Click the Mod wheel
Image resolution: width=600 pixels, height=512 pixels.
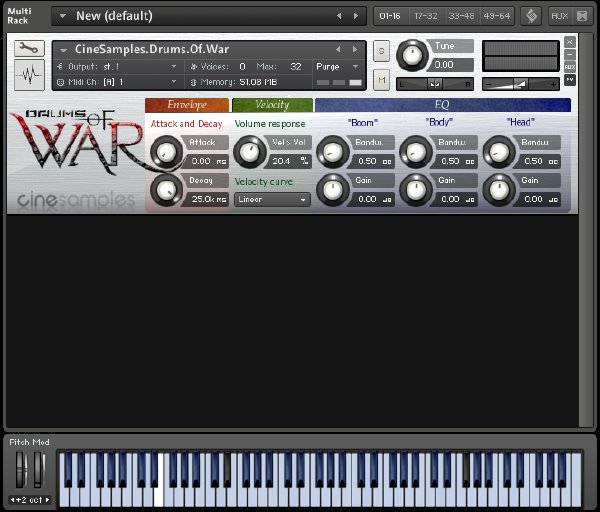click(39, 470)
